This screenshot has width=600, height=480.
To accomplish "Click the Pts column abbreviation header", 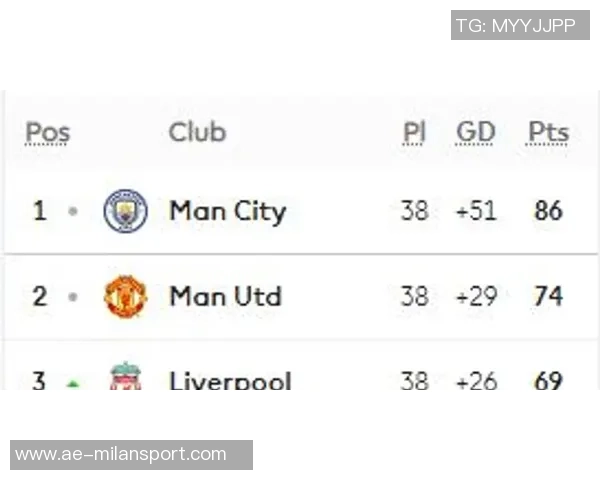I will coord(548,132).
